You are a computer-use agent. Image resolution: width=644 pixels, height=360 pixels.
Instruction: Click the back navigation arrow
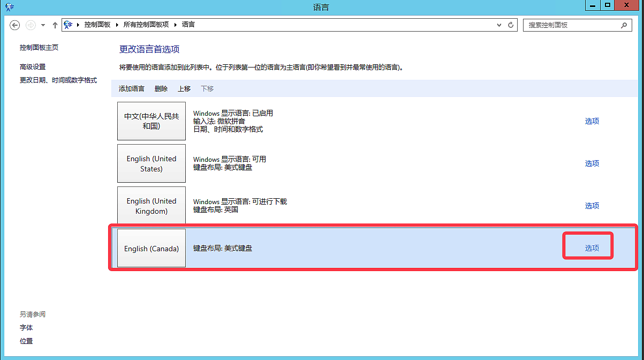pos(15,25)
